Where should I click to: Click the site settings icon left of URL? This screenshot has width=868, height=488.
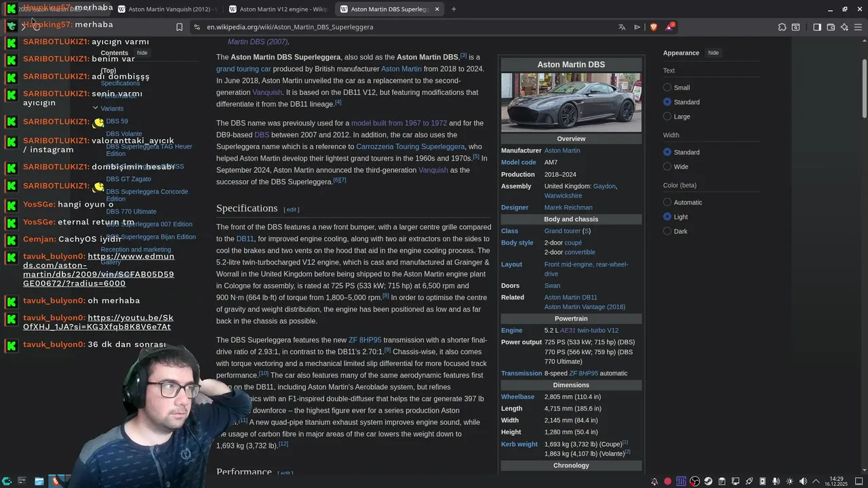[197, 27]
